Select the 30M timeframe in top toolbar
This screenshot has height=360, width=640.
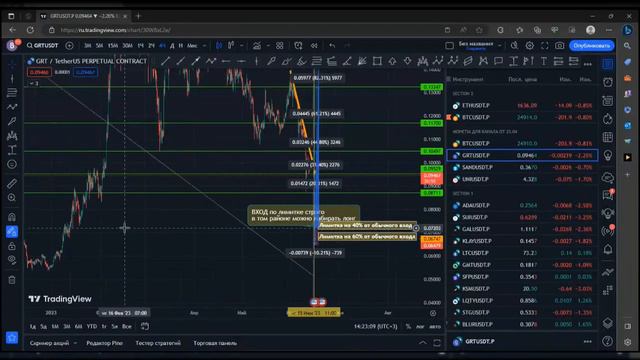pos(127,46)
